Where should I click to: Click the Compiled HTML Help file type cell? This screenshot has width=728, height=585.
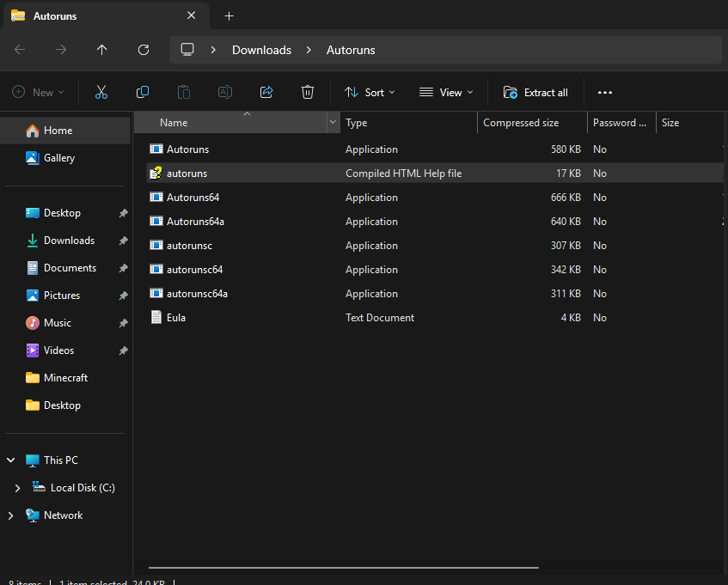[403, 173]
